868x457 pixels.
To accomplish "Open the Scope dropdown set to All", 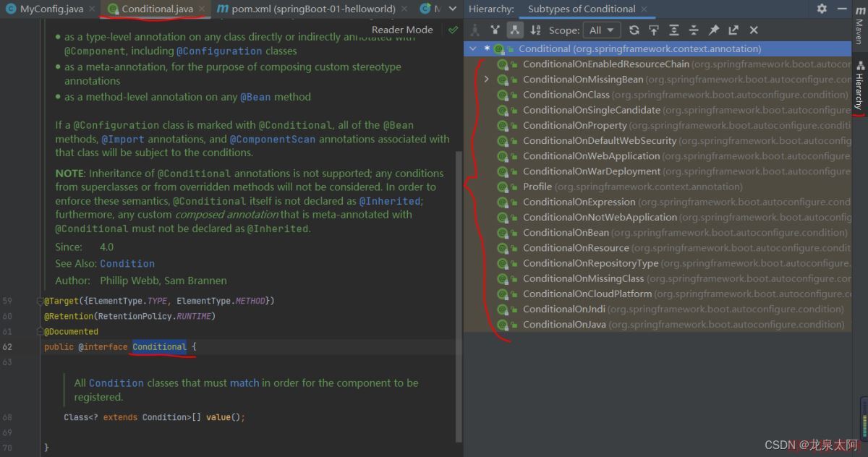I will click(x=602, y=30).
